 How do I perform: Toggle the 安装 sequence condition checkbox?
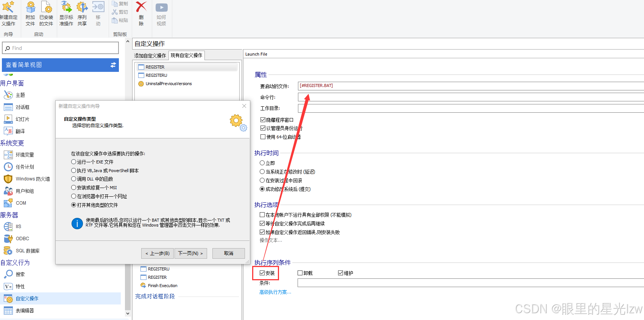pyautogui.click(x=262, y=273)
